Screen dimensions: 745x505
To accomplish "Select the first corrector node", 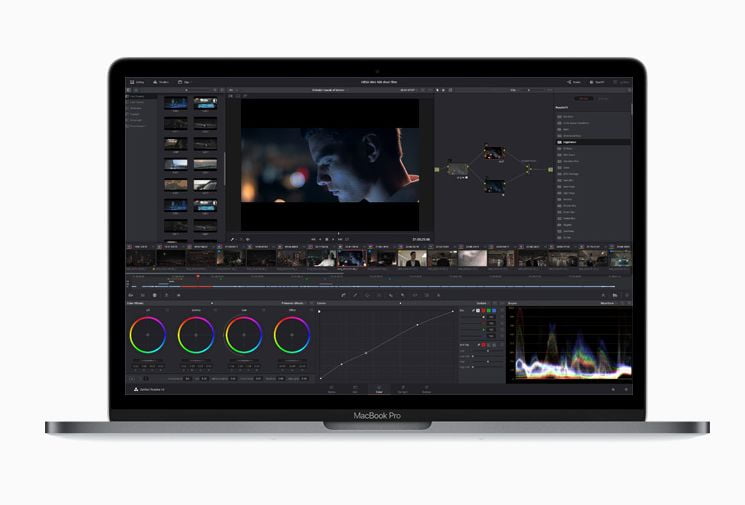I will pos(458,169).
